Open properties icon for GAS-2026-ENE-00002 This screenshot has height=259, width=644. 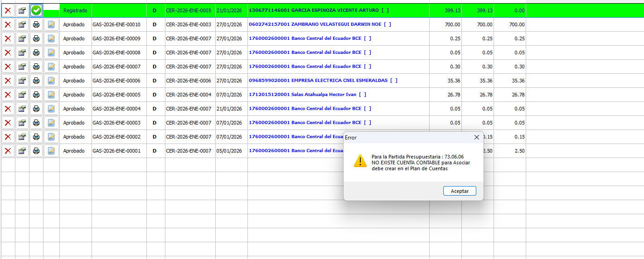click(x=22, y=137)
